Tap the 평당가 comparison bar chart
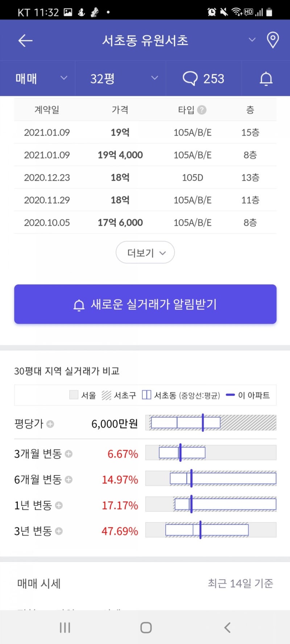Image resolution: width=290 pixels, height=644 pixels. pos(211,423)
